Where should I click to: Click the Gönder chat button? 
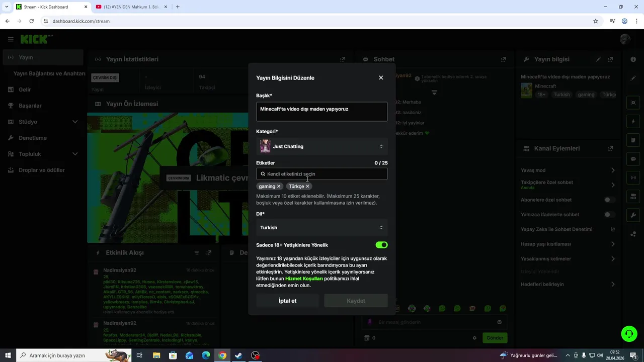pyautogui.click(x=495, y=338)
